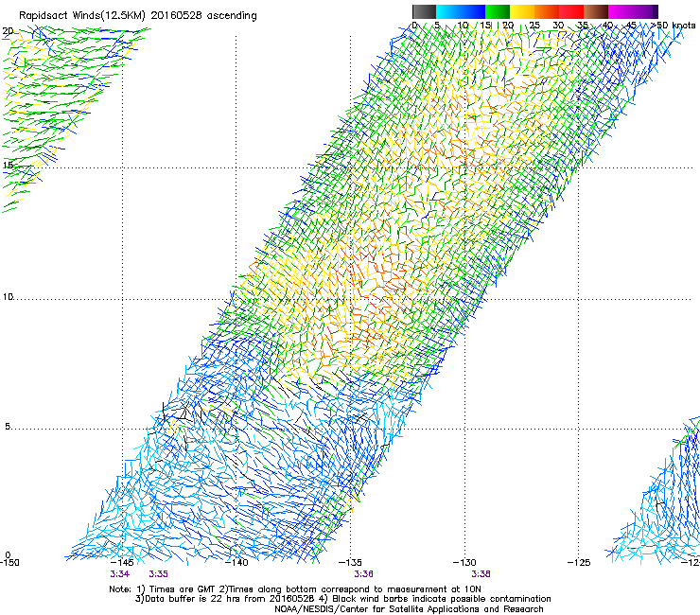Click the '25' legend scale label
Screen dimensions: 700x615
click(534, 26)
